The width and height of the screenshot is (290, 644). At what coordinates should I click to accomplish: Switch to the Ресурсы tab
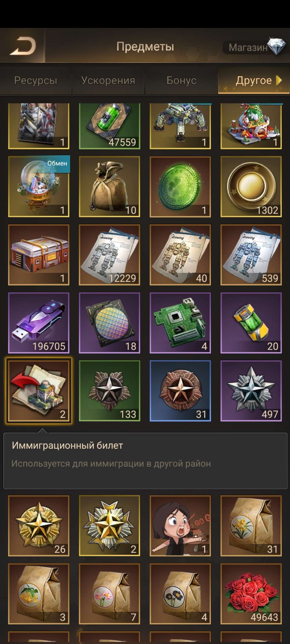(36, 80)
